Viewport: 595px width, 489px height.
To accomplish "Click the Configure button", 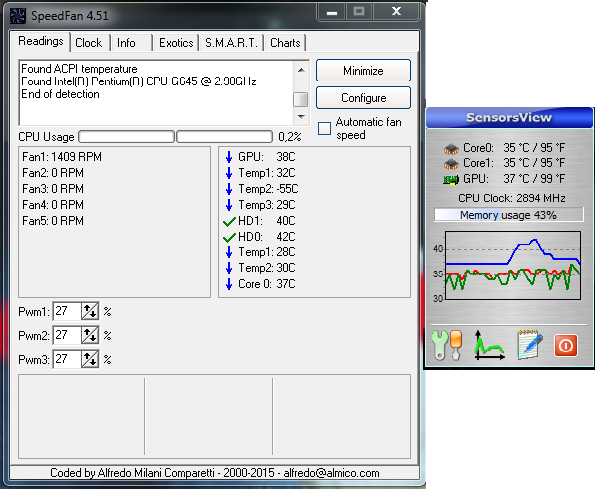I will coord(363,98).
